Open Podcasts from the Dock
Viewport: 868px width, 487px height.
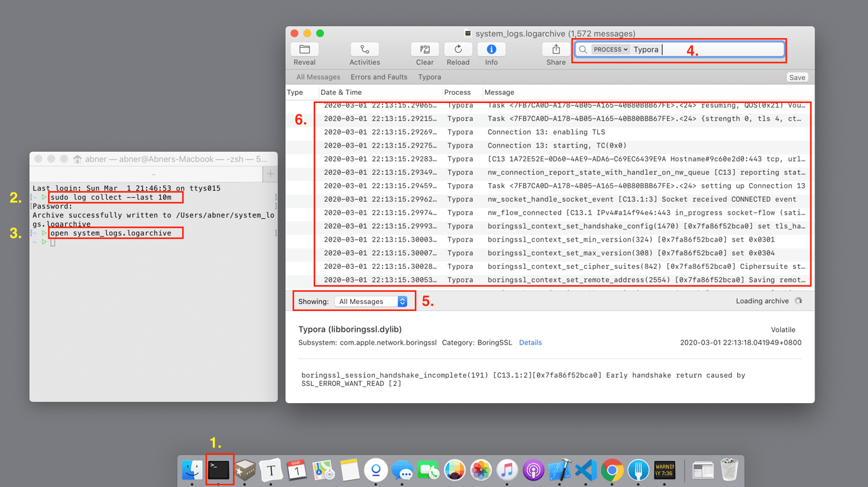coord(533,470)
